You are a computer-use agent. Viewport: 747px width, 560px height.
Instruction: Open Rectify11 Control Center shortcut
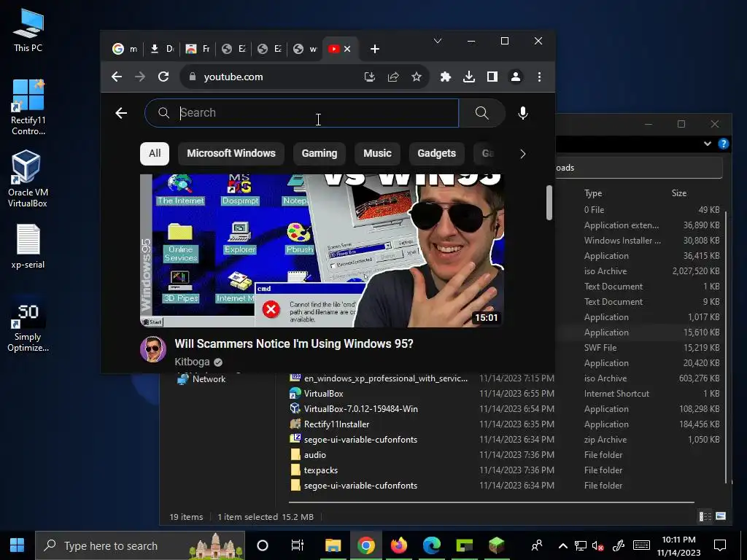[x=28, y=108]
